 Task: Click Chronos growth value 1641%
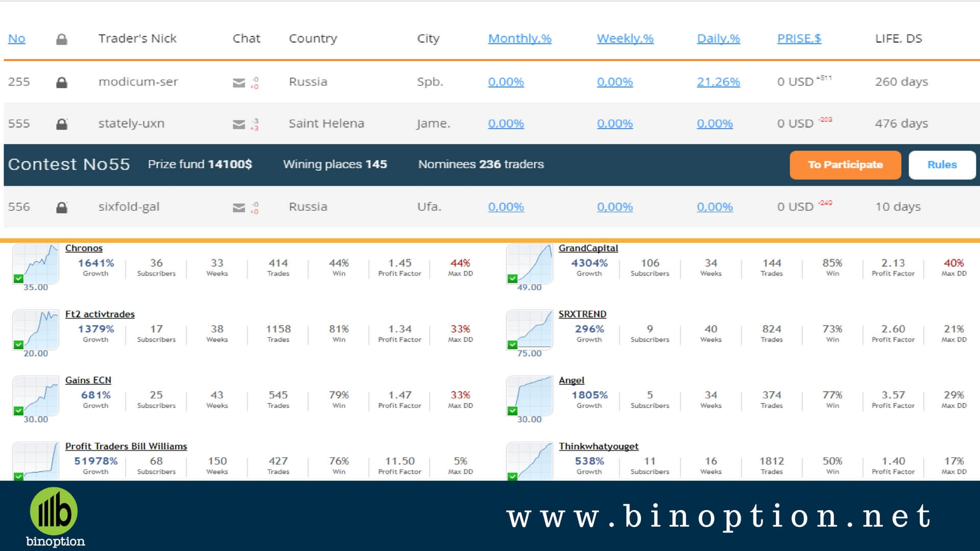(x=96, y=263)
